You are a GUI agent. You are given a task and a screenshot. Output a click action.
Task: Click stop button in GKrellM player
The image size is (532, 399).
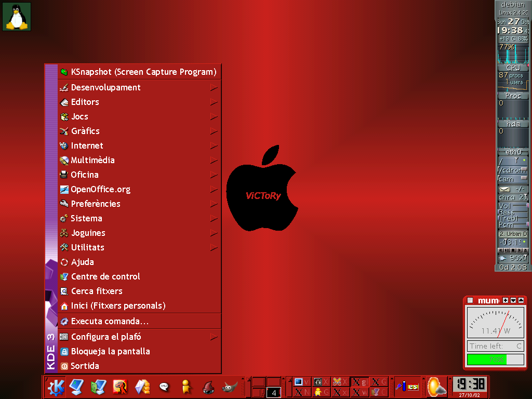(x=513, y=250)
